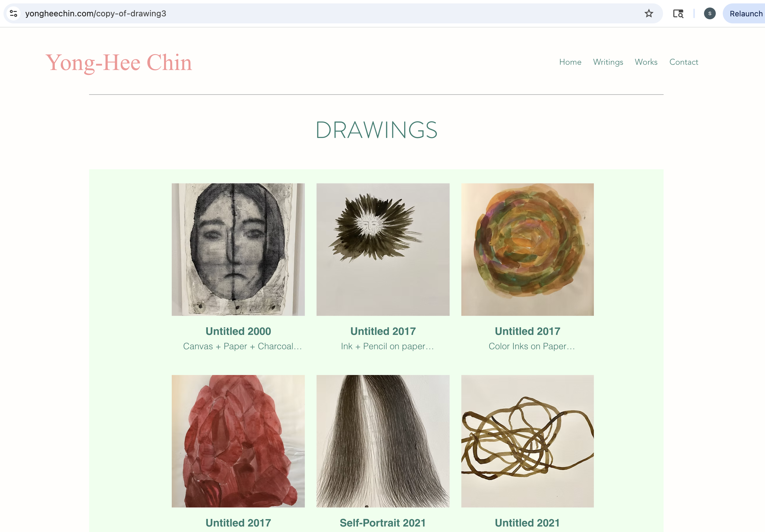This screenshot has width=765, height=532.
Task: Click the Yong-Hee Chin site title
Action: tap(119, 63)
